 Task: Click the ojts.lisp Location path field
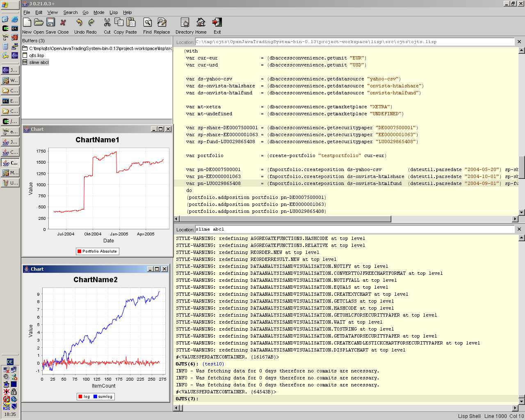click(355, 42)
